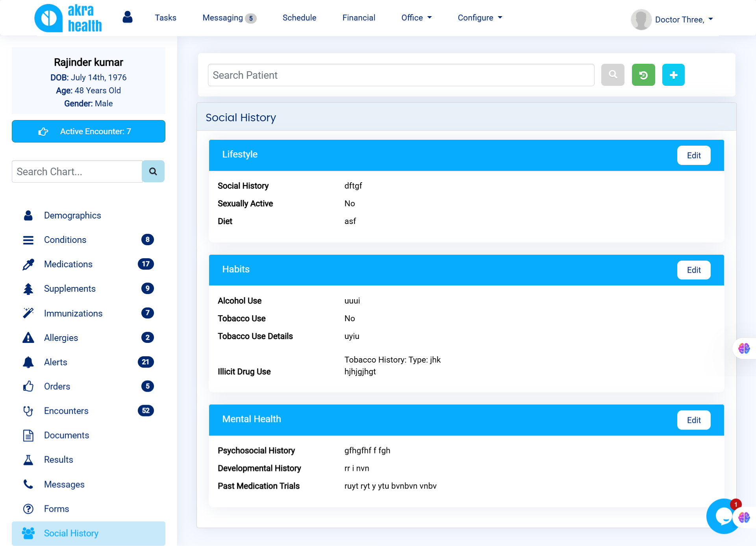Open the Medications section with eyedropper icon
This screenshot has height=546, width=756.
(x=68, y=264)
